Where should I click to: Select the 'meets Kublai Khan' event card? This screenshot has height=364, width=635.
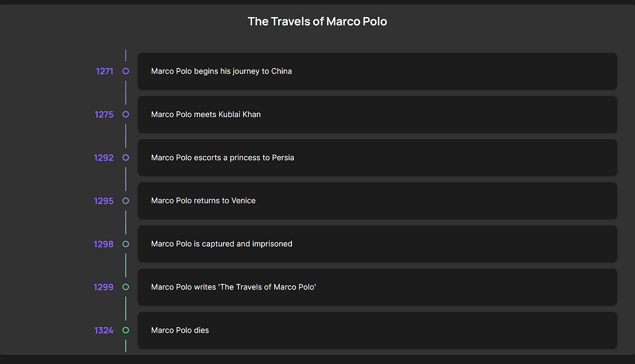[377, 114]
